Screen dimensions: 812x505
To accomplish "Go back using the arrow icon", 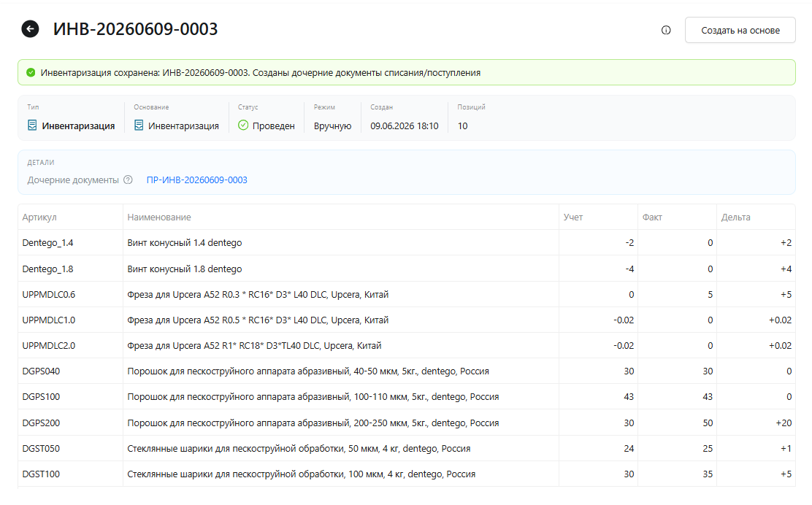I will (x=30, y=29).
